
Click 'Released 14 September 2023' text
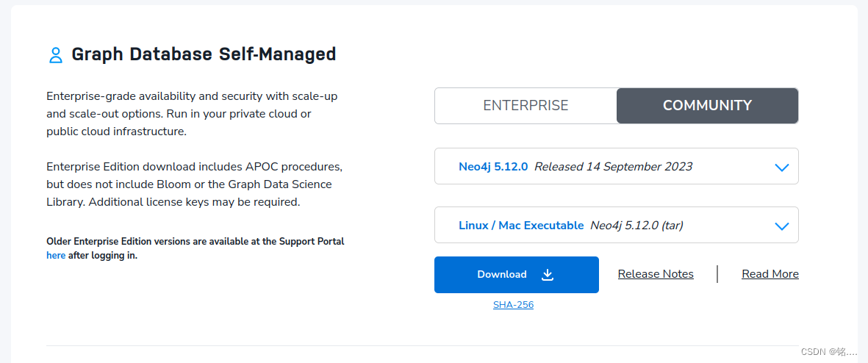pos(614,167)
